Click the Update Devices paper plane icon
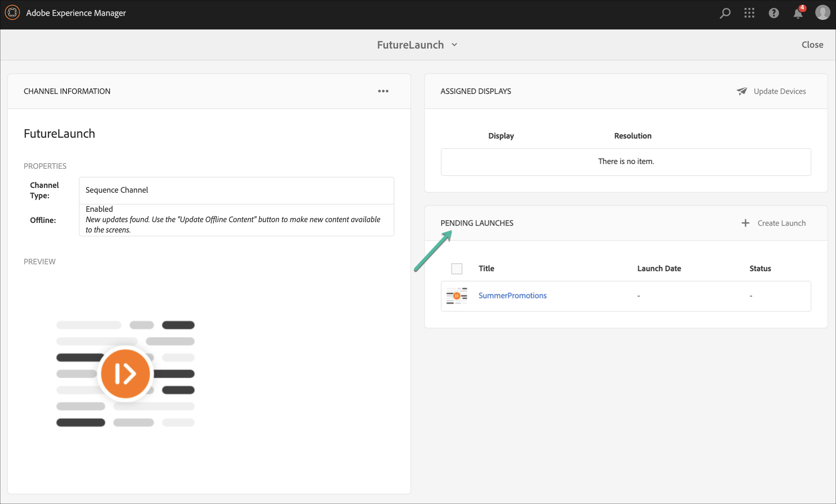The image size is (836, 504). [x=742, y=91]
